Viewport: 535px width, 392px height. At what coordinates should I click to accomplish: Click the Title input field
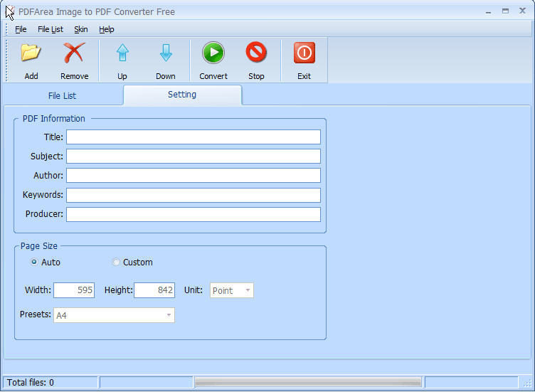(x=193, y=137)
